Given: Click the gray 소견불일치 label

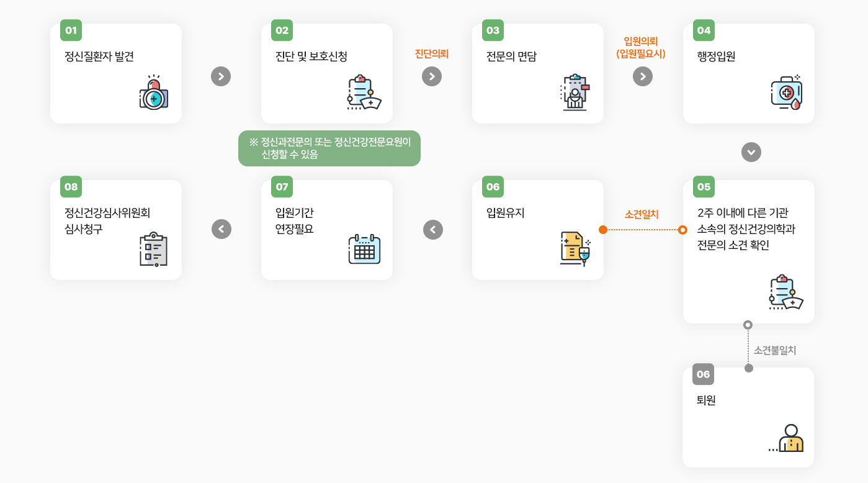Looking at the screenshot, I should pyautogui.click(x=775, y=351).
